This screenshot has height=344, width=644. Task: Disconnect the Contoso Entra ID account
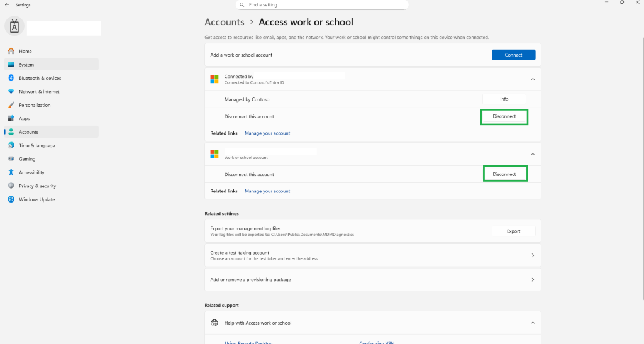point(504,116)
